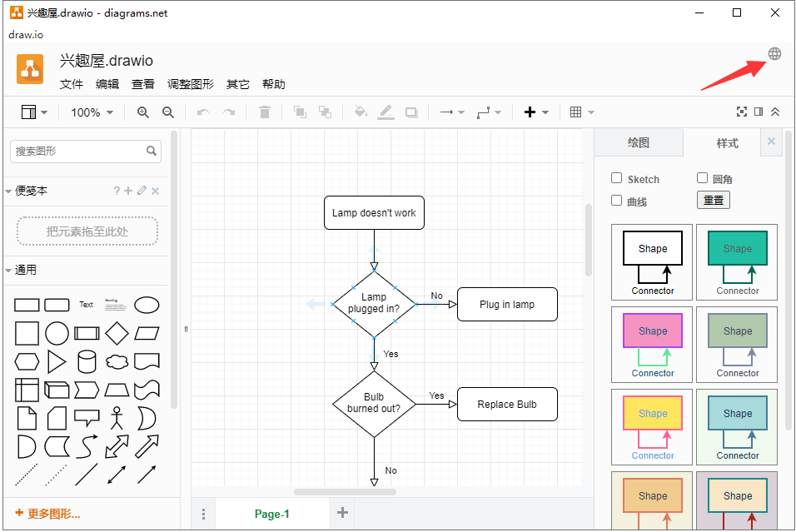Switch to the 绘图 tab
This screenshot has width=796, height=532.
(x=639, y=143)
